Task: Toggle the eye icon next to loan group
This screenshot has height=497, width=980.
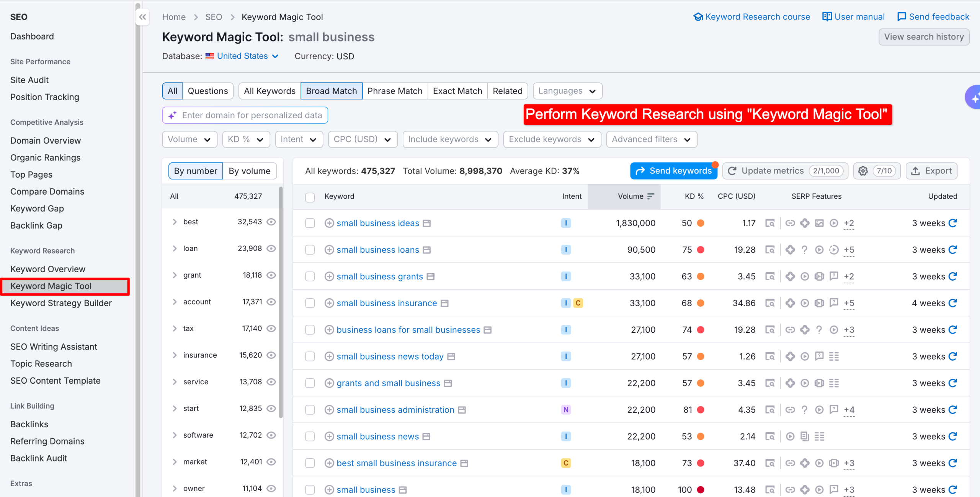Action: coord(271,248)
